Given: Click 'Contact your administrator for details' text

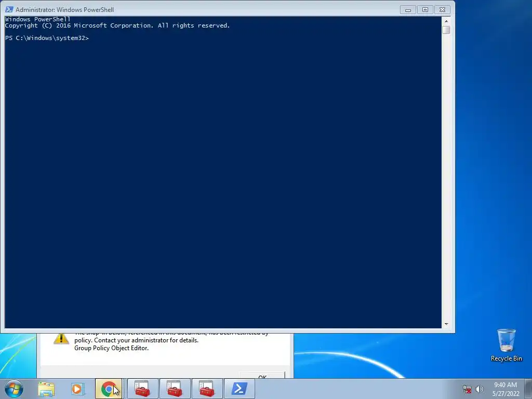Looking at the screenshot, I should (x=146, y=340).
